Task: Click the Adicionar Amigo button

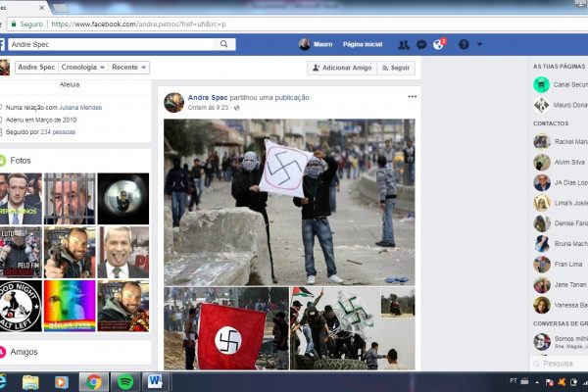Action: pos(342,68)
